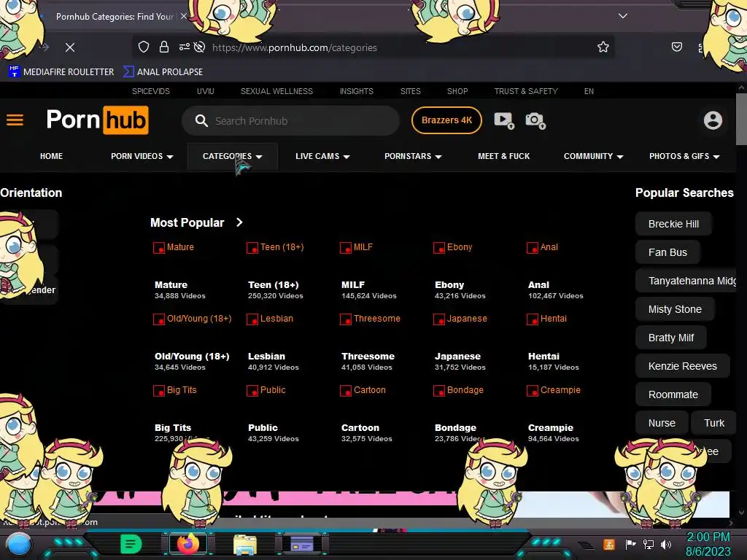Open site security info via the padlock icon

point(164,47)
